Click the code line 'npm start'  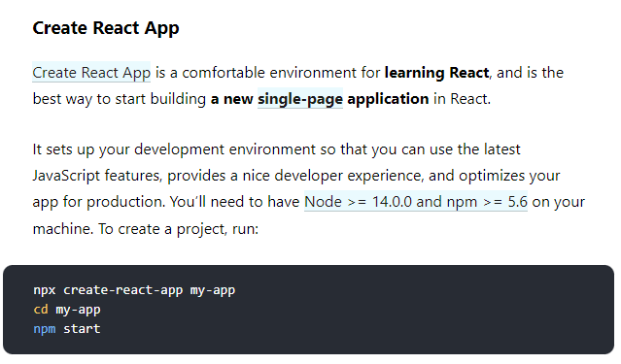[x=67, y=329]
